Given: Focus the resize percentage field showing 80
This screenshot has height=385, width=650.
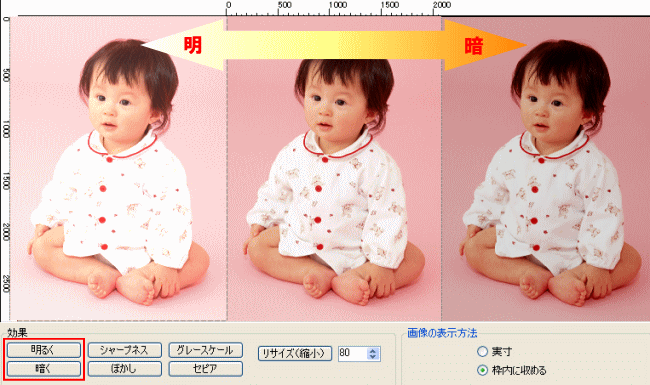Looking at the screenshot, I should click(352, 354).
